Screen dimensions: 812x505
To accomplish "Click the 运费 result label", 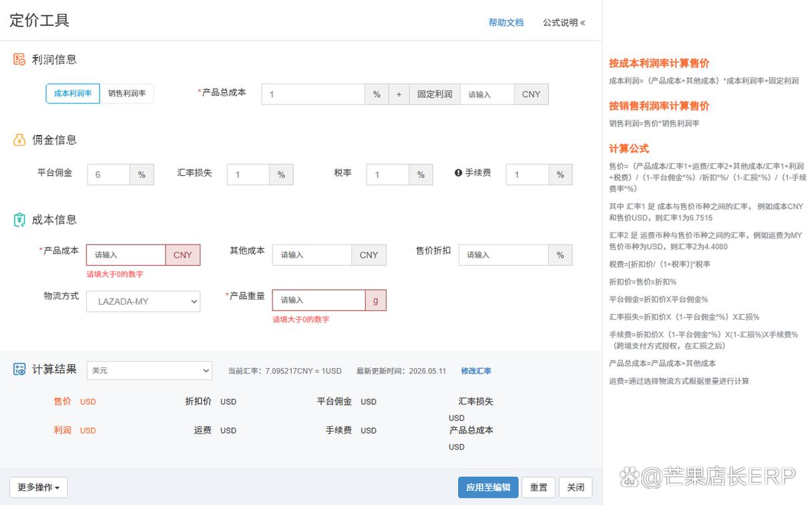I will click(x=203, y=430).
